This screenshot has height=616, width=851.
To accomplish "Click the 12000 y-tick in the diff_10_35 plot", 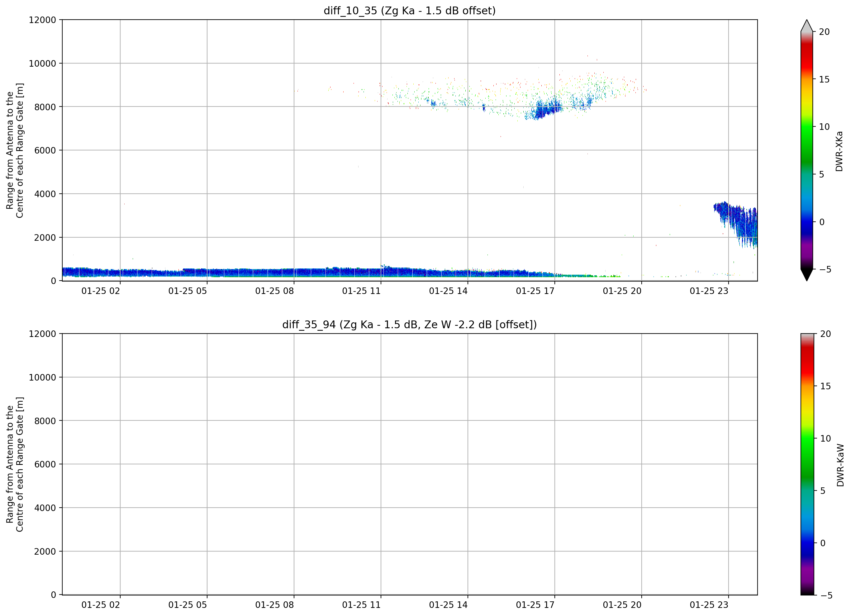I will tap(42, 20).
